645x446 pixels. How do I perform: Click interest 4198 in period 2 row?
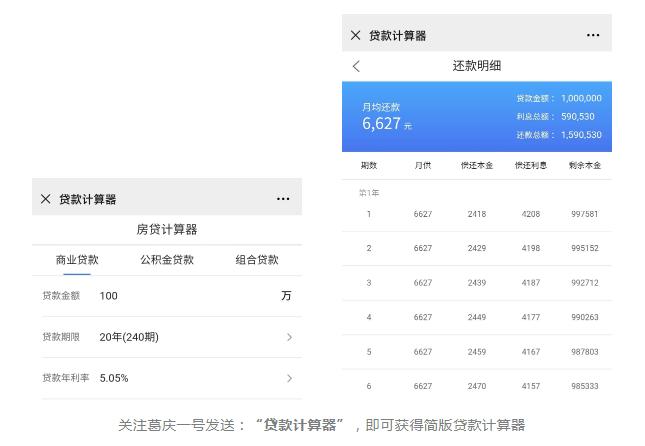(x=531, y=248)
